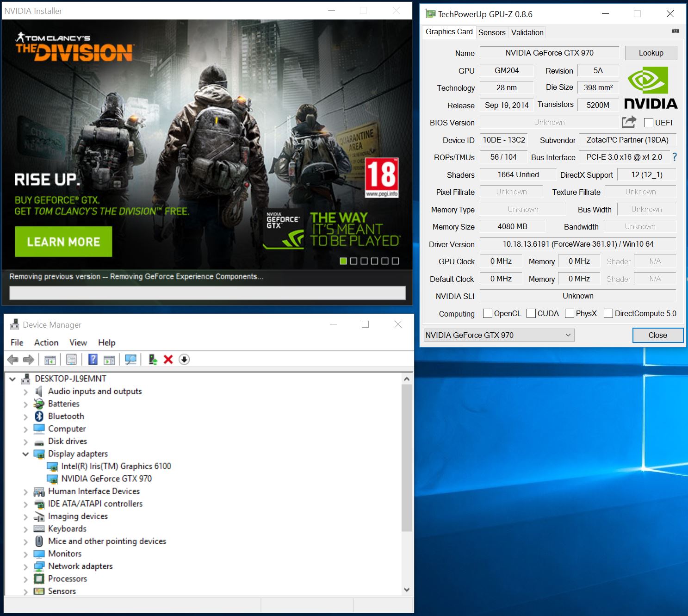
Task: Click the Network adapters category icon
Action: click(x=39, y=566)
